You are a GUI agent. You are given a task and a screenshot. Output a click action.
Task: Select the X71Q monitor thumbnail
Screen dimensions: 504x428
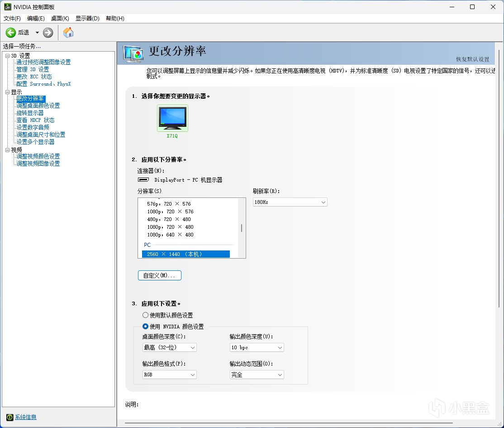pyautogui.click(x=173, y=118)
